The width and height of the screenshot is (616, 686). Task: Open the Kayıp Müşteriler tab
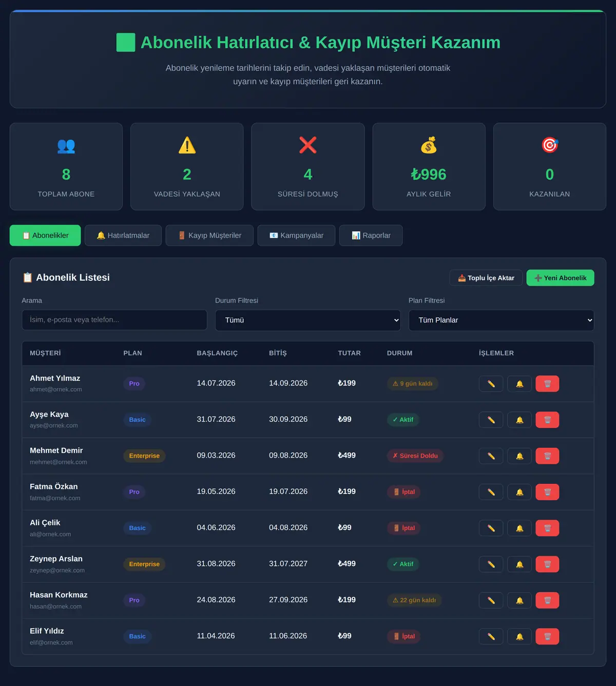click(x=209, y=235)
